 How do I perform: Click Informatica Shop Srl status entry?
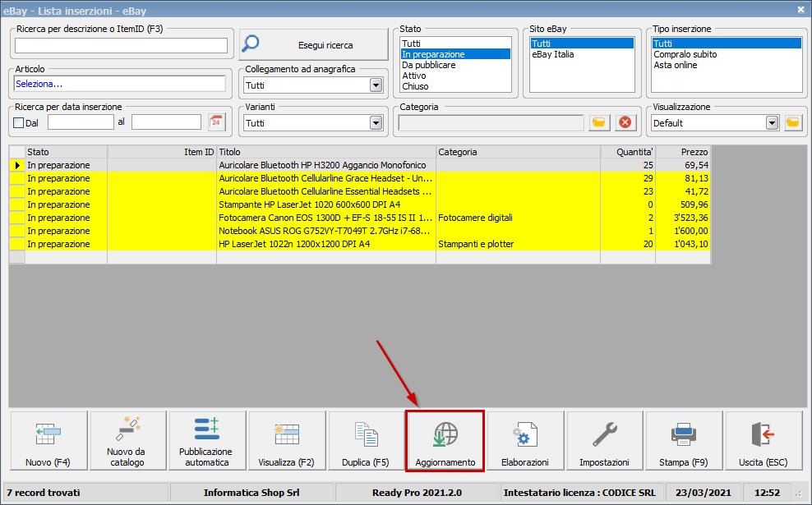[251, 493]
